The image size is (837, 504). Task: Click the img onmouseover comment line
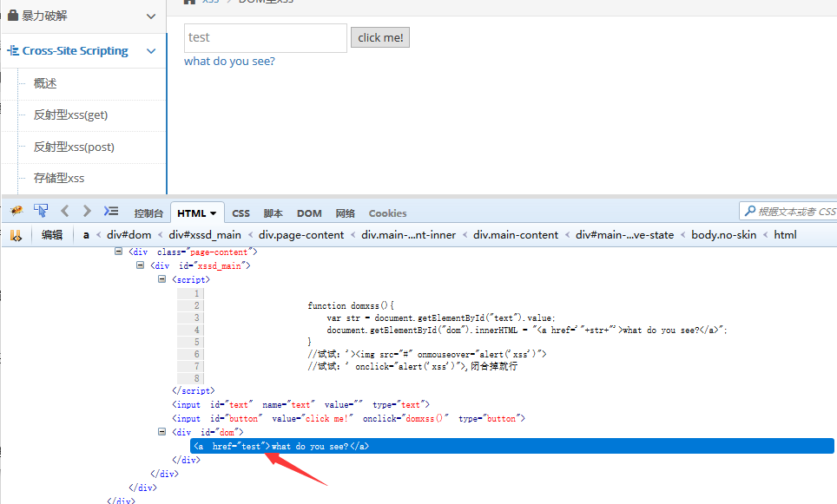pos(427,354)
